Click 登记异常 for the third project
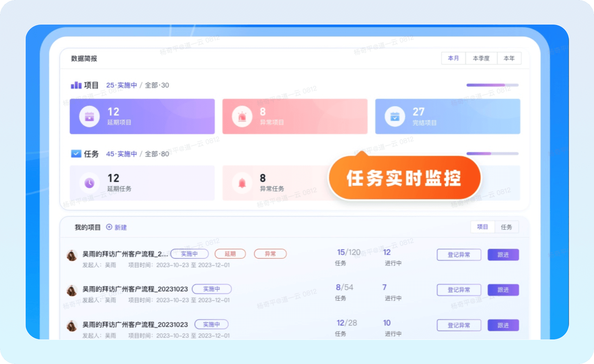Image resolution: width=594 pixels, height=364 pixels. pyautogui.click(x=459, y=325)
